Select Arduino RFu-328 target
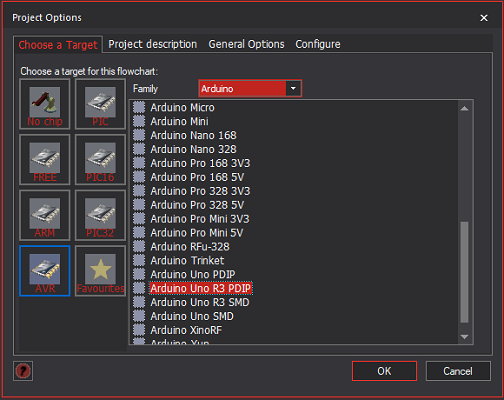 click(x=190, y=247)
